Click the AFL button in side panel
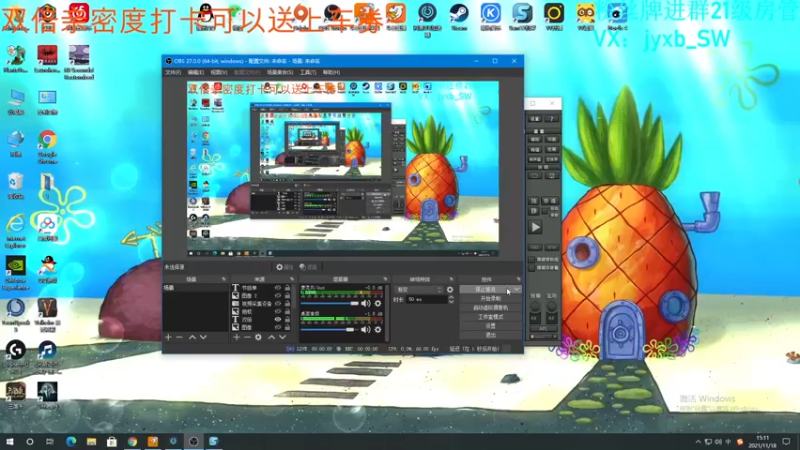This screenshot has width=800, height=450. coord(543,329)
